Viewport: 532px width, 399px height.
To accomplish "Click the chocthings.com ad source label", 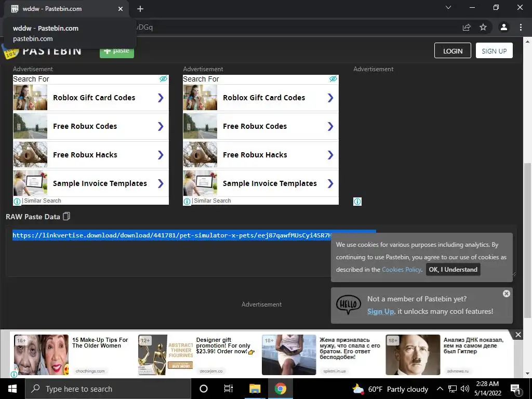I will pos(90,371).
